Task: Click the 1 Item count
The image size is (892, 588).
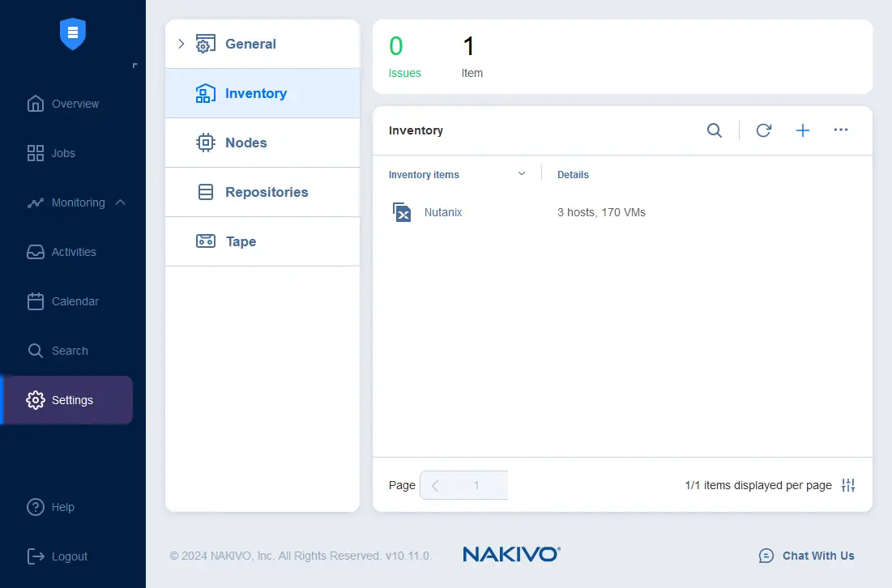Action: point(472,57)
